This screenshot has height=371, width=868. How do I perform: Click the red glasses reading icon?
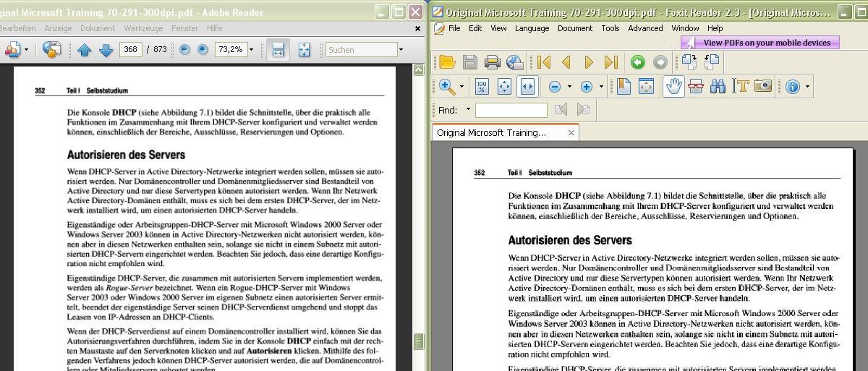point(696,87)
